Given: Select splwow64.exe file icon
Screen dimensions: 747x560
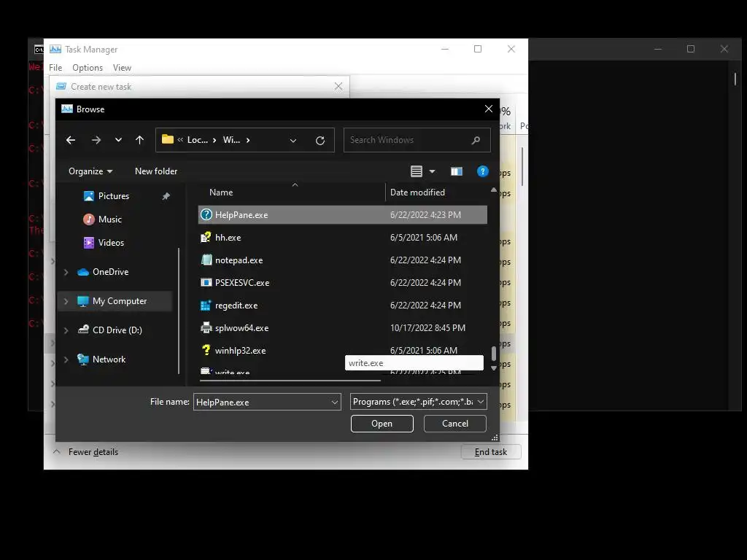Looking at the screenshot, I should tap(206, 327).
